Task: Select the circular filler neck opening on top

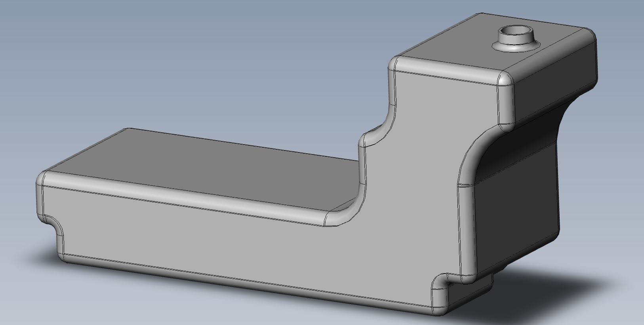Action: click(x=515, y=32)
